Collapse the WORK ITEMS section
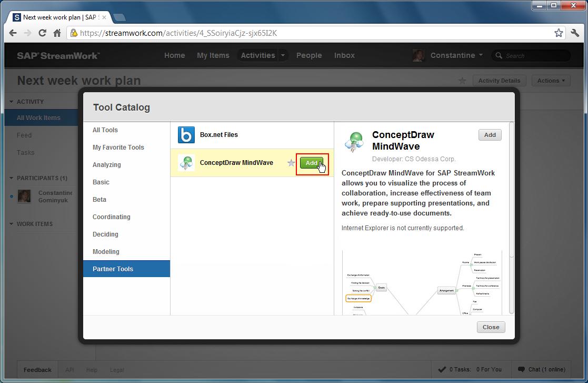Image resolution: width=588 pixels, height=383 pixels. point(11,224)
